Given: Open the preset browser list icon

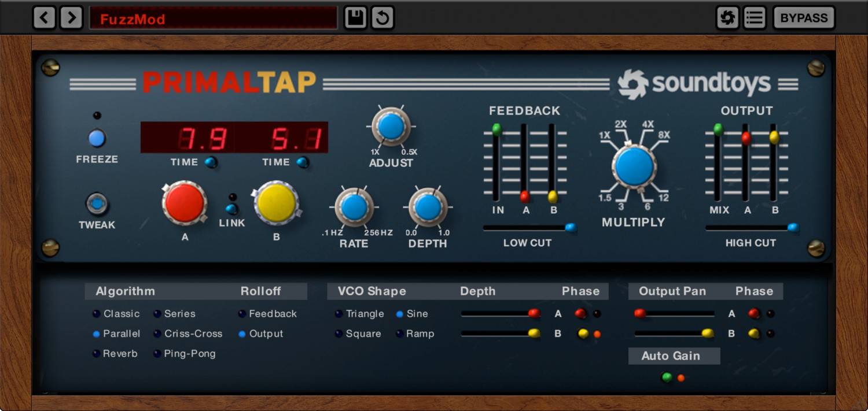Looking at the screenshot, I should pos(754,17).
